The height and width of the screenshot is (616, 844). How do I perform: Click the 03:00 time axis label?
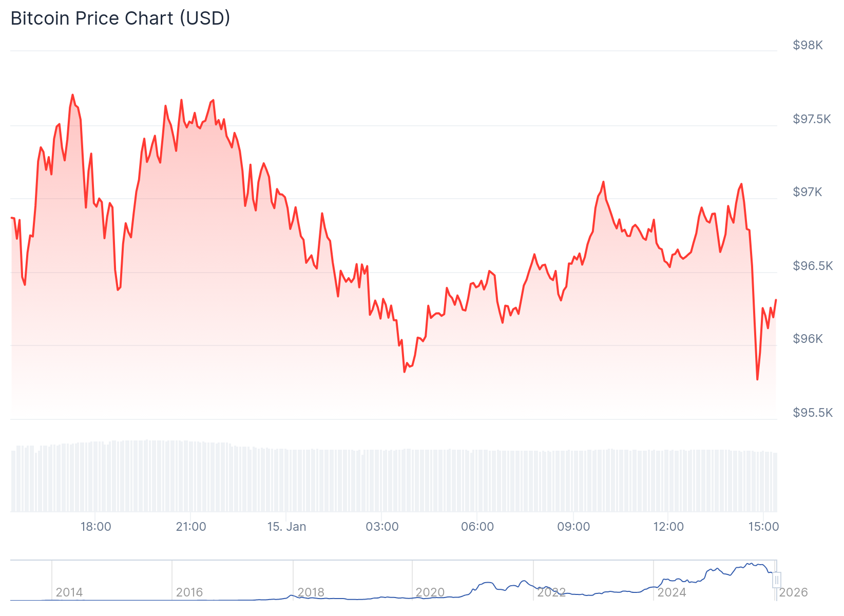tap(382, 527)
